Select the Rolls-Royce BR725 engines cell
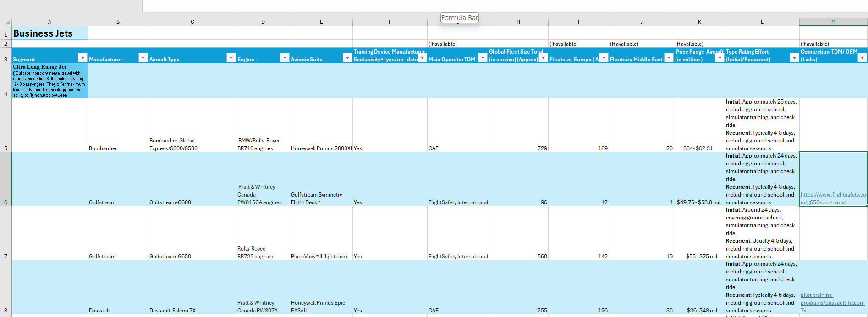The width and height of the screenshot is (868, 317). [263, 233]
